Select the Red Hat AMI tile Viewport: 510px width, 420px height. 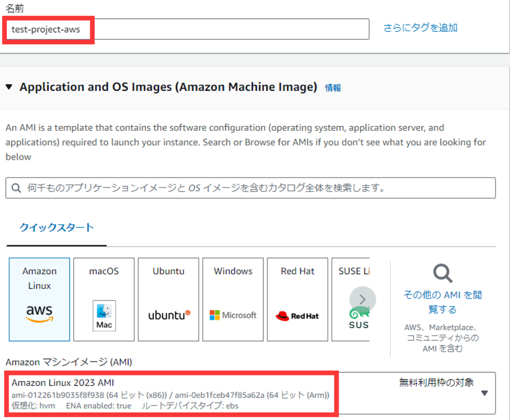(298, 300)
